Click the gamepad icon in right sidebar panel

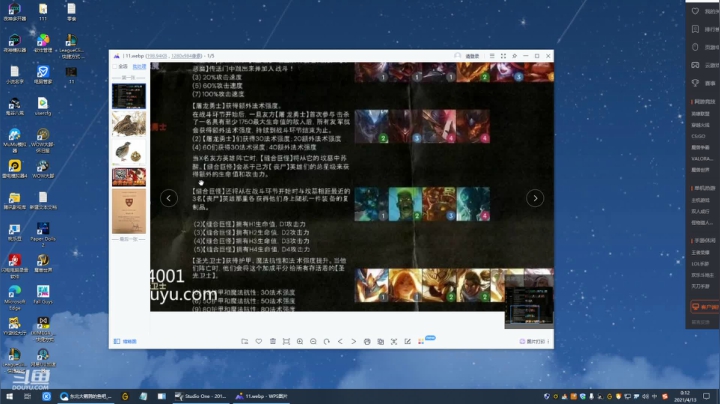(x=695, y=65)
